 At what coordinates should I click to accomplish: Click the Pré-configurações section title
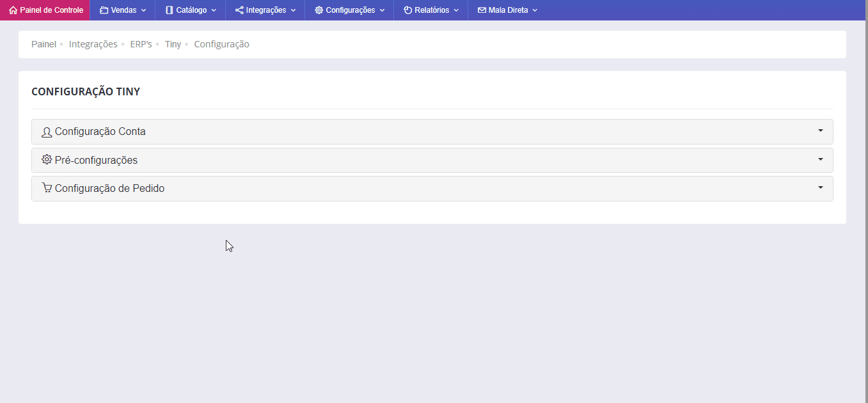[96, 160]
